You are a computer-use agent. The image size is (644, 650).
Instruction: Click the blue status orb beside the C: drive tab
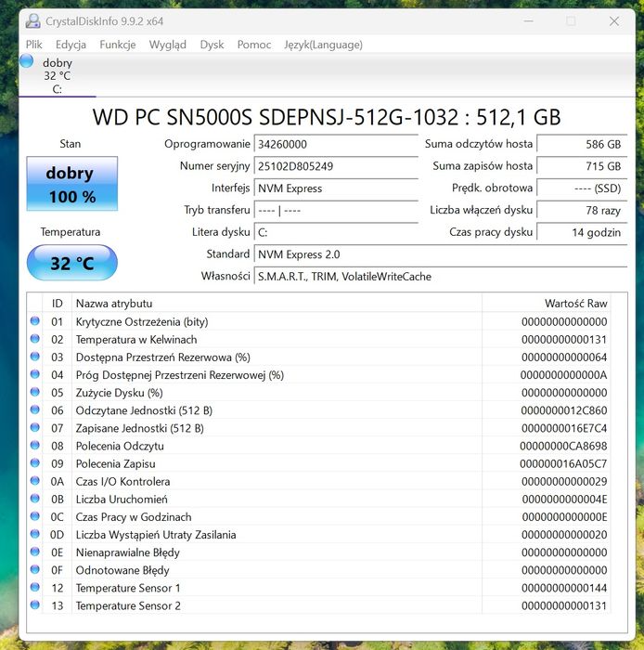coord(27,61)
